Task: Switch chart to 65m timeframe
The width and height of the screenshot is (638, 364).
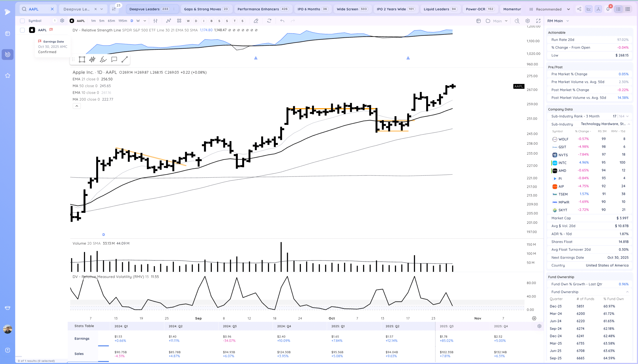Action: (x=111, y=21)
